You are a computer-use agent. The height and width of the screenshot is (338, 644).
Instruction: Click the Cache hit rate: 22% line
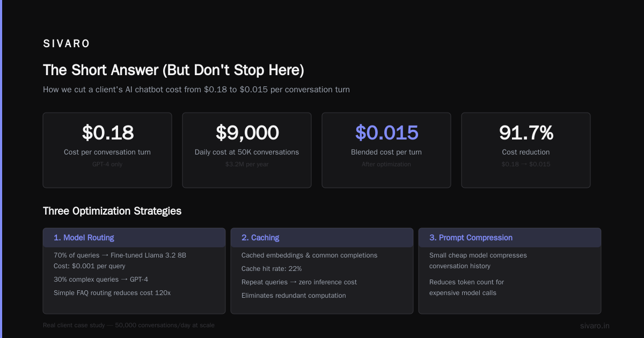[x=272, y=269]
